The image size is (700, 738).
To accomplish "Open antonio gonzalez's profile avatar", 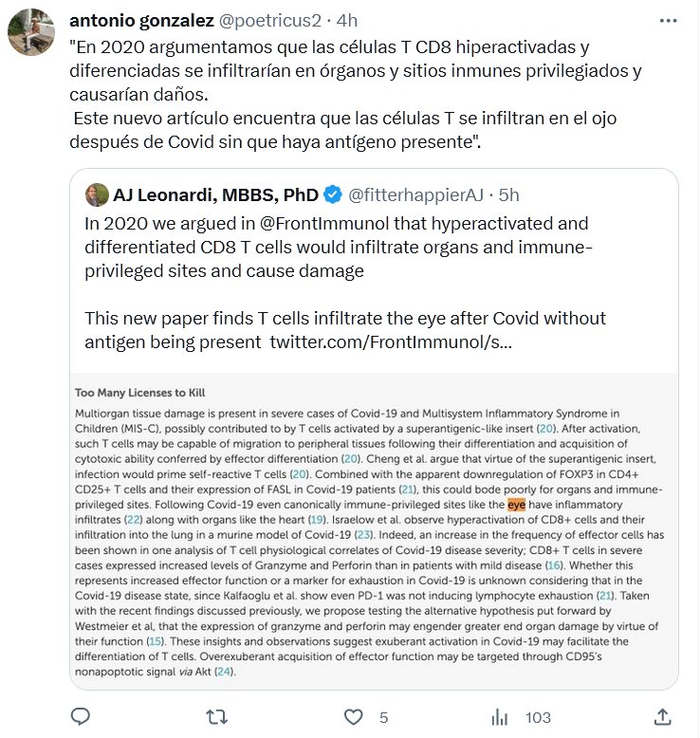I will coord(32,32).
